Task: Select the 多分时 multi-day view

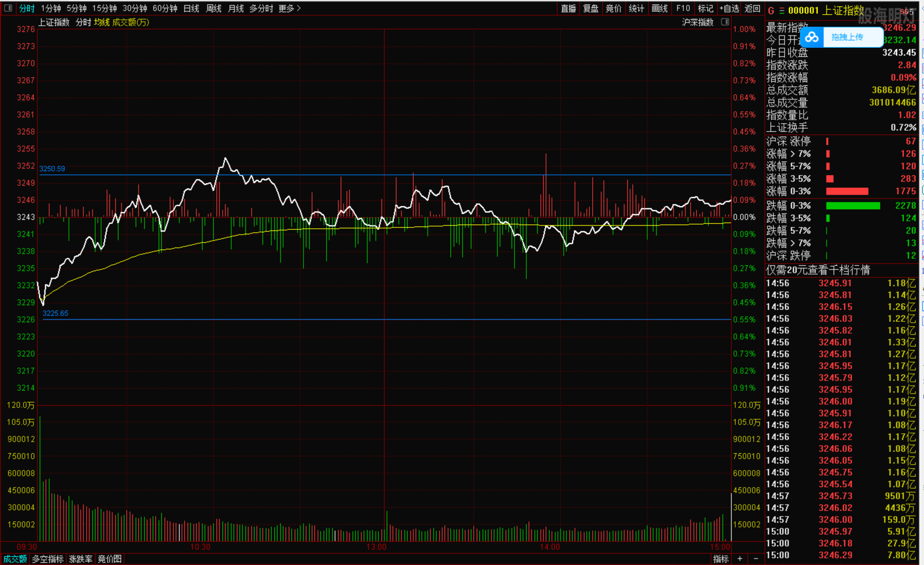Action: tap(261, 8)
